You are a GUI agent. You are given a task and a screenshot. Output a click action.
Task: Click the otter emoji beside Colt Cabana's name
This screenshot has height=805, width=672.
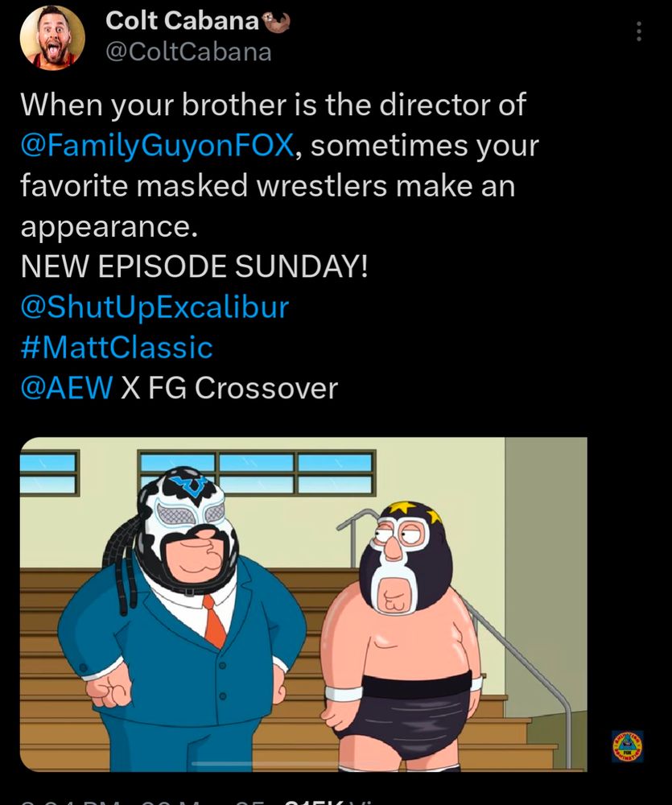pos(276,22)
